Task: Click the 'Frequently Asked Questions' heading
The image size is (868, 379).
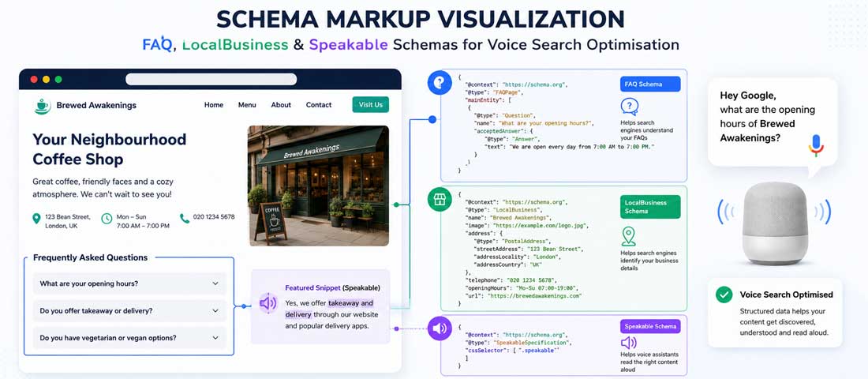Action: pos(90,257)
